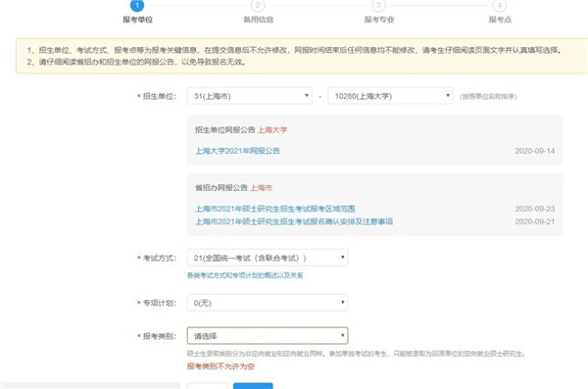
Task: Click the 考试方式: field label
Action: pos(160,258)
